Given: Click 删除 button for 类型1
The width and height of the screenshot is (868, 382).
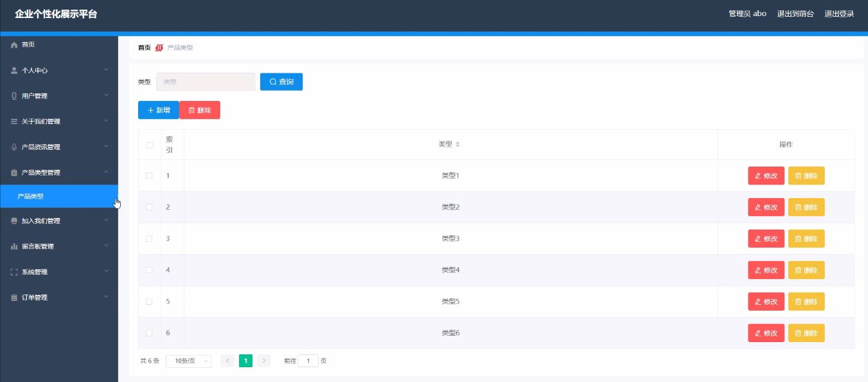Looking at the screenshot, I should [x=806, y=176].
